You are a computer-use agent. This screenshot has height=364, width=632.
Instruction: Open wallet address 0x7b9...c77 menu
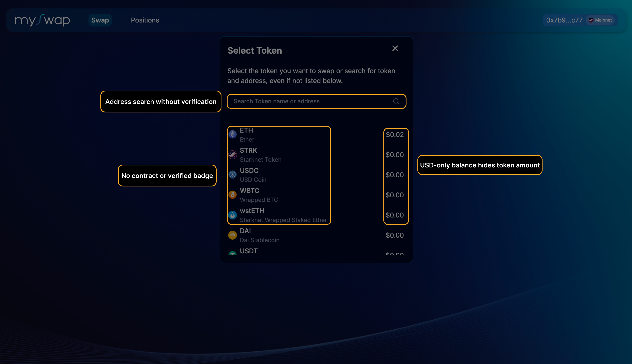564,20
